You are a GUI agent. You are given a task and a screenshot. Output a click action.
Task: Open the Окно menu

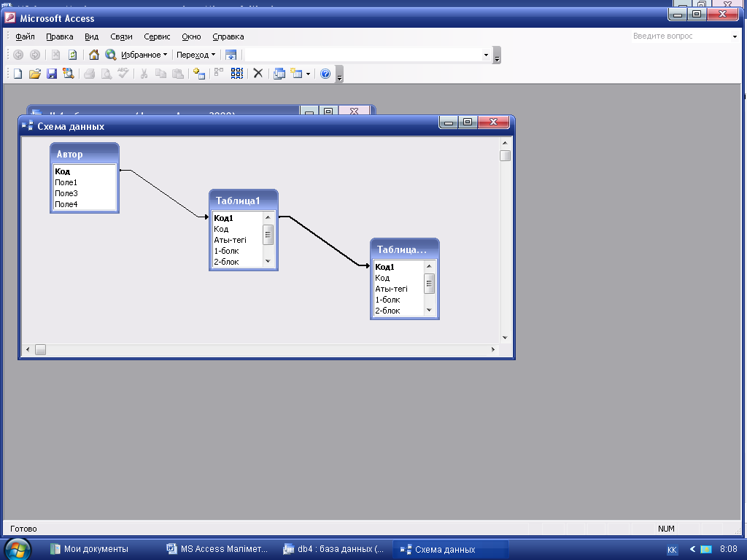(x=191, y=36)
